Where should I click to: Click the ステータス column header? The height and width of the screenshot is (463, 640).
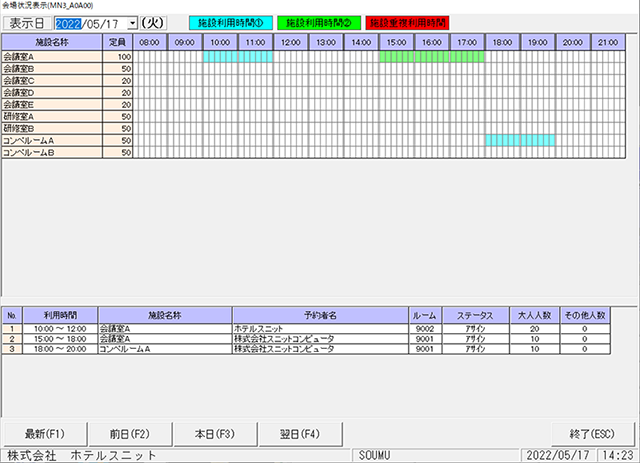coord(476,315)
